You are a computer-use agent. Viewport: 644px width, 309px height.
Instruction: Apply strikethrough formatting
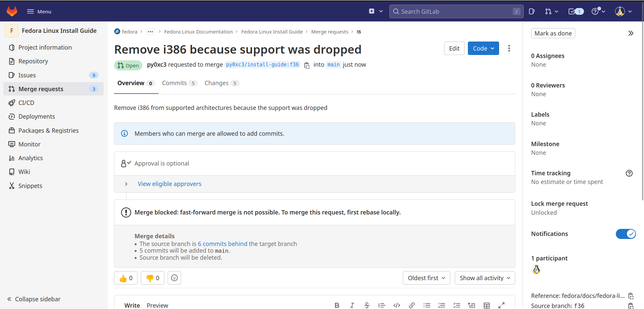pyautogui.click(x=367, y=305)
